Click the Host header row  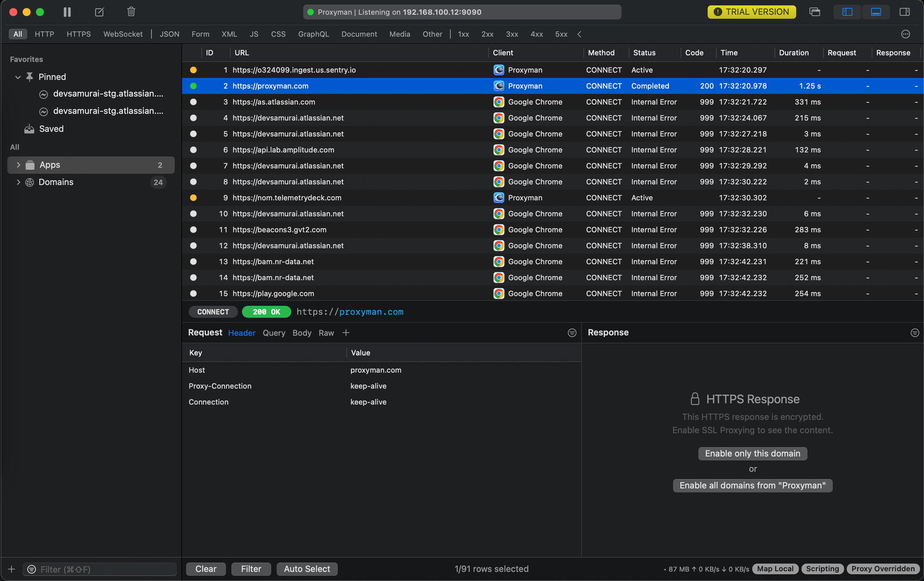[x=382, y=370]
